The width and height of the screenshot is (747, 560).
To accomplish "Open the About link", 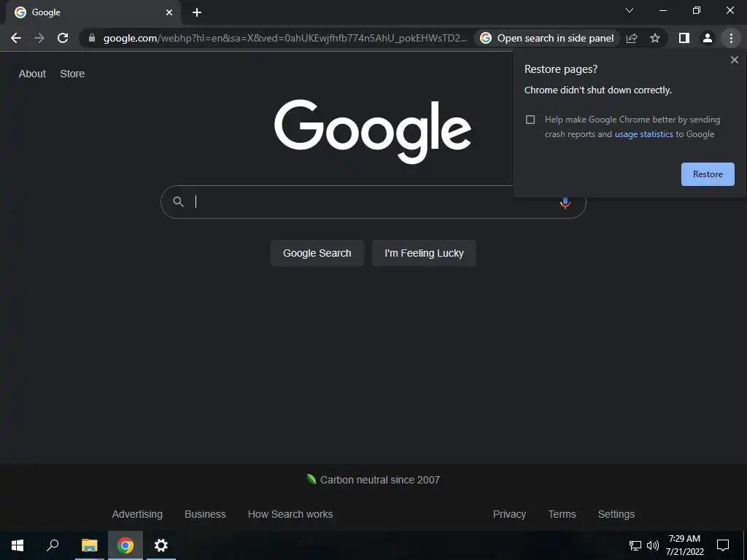I will 32,74.
